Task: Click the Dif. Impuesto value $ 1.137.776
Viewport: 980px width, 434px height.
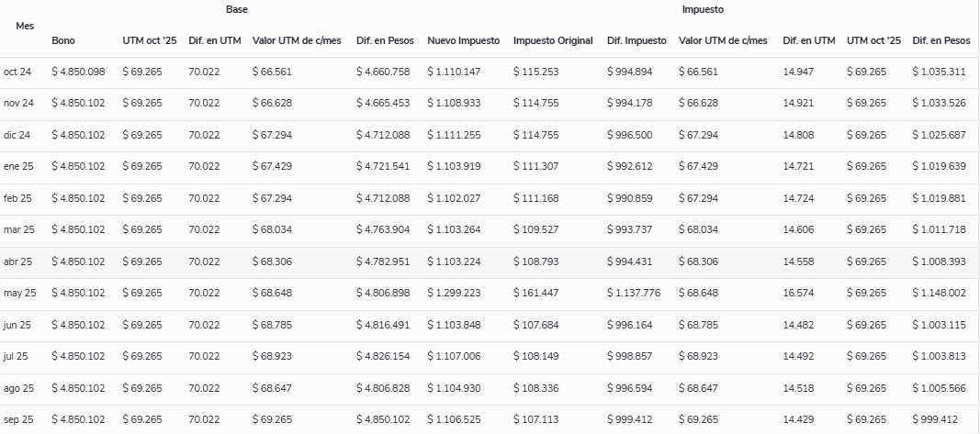Action: 634,293
